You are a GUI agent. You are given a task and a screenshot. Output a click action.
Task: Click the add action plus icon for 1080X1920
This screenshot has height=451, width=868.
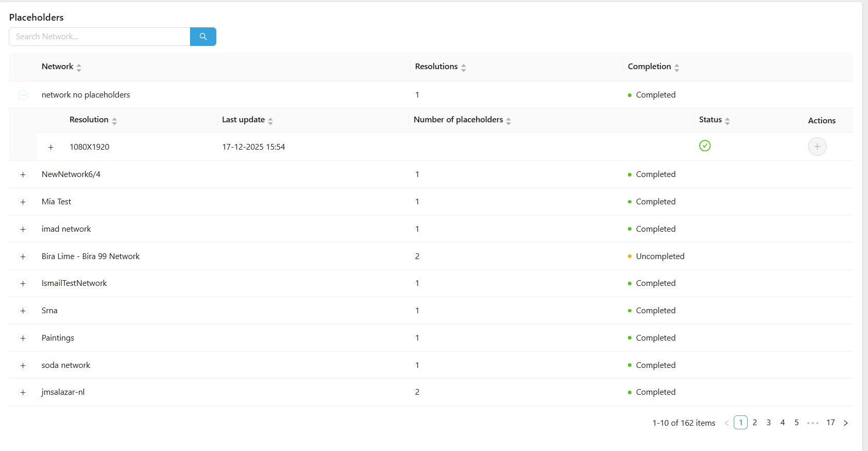(x=817, y=147)
